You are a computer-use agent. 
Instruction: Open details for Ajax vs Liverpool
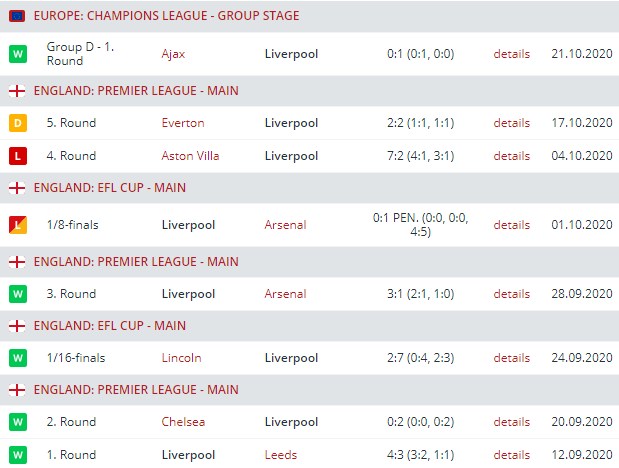coord(511,54)
